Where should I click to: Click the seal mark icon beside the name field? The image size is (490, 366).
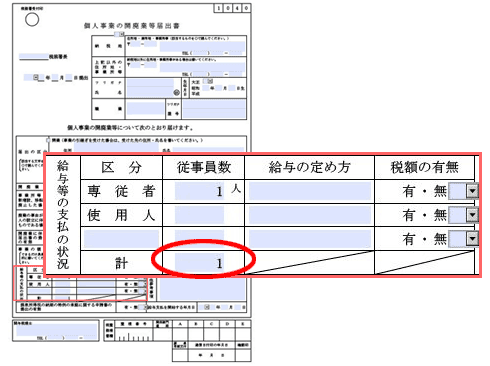pyautogui.click(x=177, y=93)
